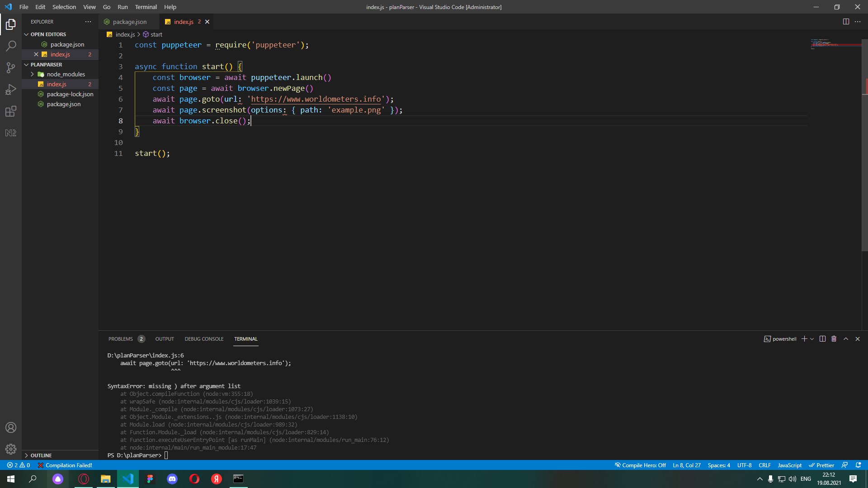The height and width of the screenshot is (488, 868).
Task: Split the terminal panel
Action: tap(822, 339)
